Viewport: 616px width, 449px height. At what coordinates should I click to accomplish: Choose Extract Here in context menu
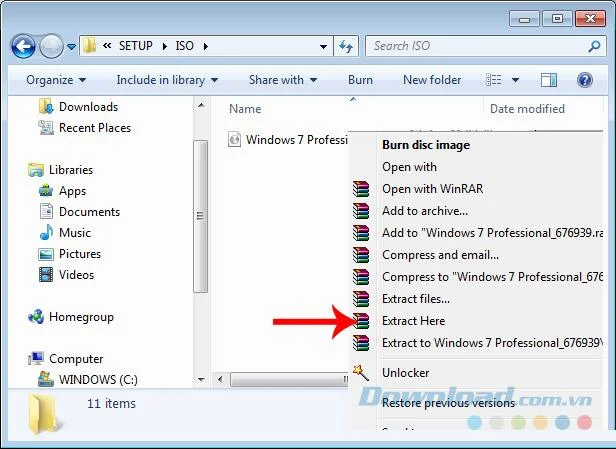point(413,321)
